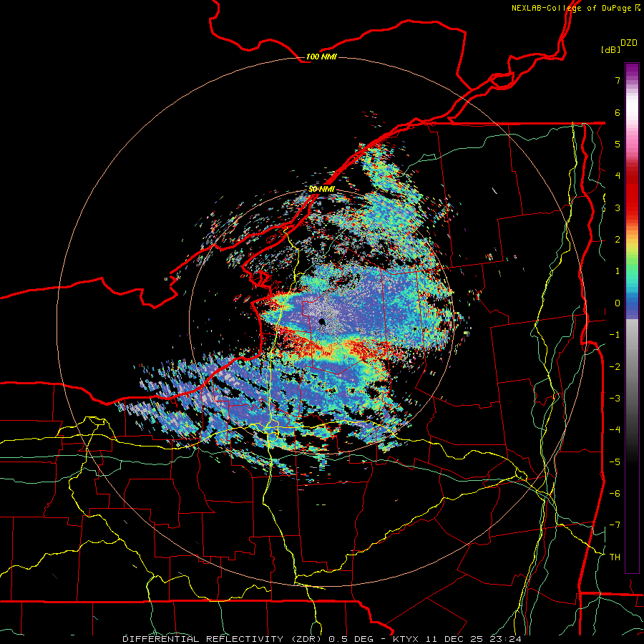Click the 11 DEC 25 date text
The width and height of the screenshot is (644, 644).
point(455,639)
